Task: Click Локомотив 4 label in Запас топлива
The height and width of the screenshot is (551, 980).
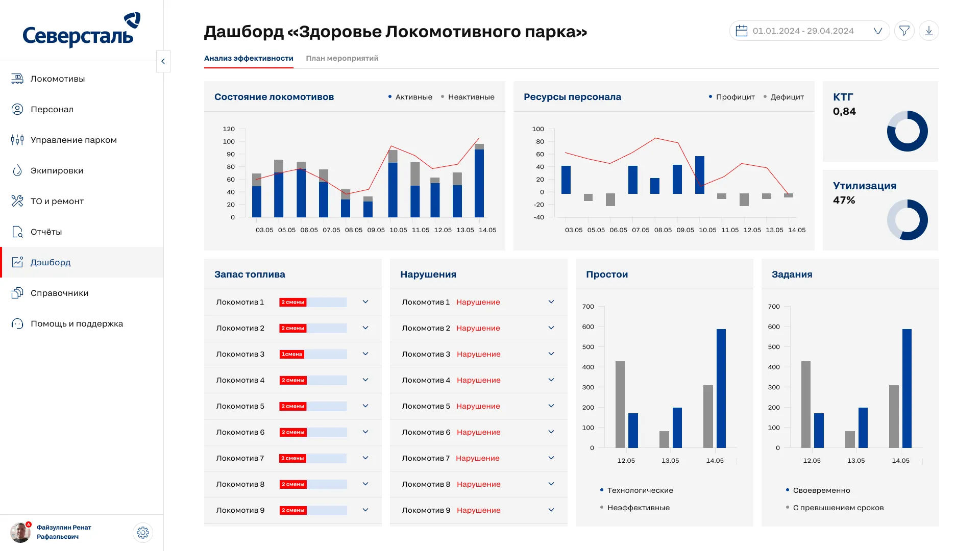Action: pyautogui.click(x=240, y=380)
